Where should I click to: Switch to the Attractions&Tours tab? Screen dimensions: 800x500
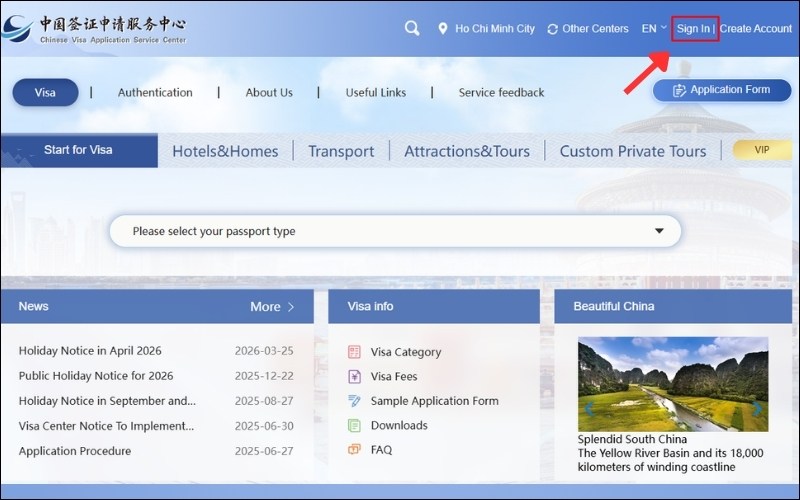(x=467, y=151)
